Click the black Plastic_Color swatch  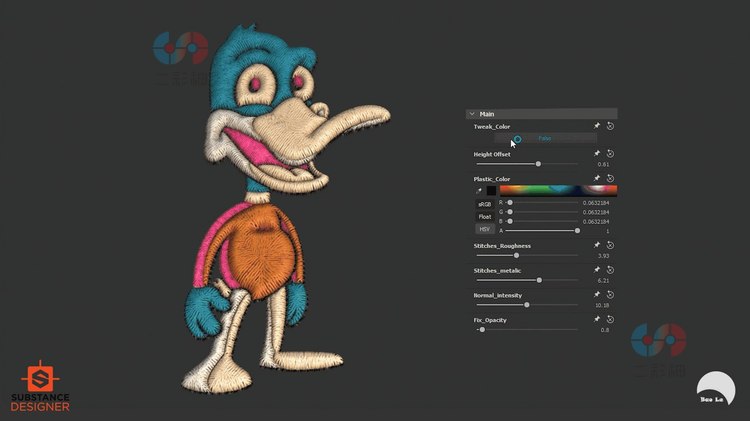(491, 191)
